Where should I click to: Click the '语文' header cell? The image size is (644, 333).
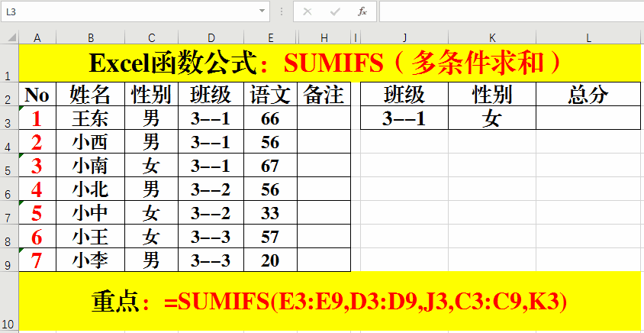pyautogui.click(x=271, y=95)
